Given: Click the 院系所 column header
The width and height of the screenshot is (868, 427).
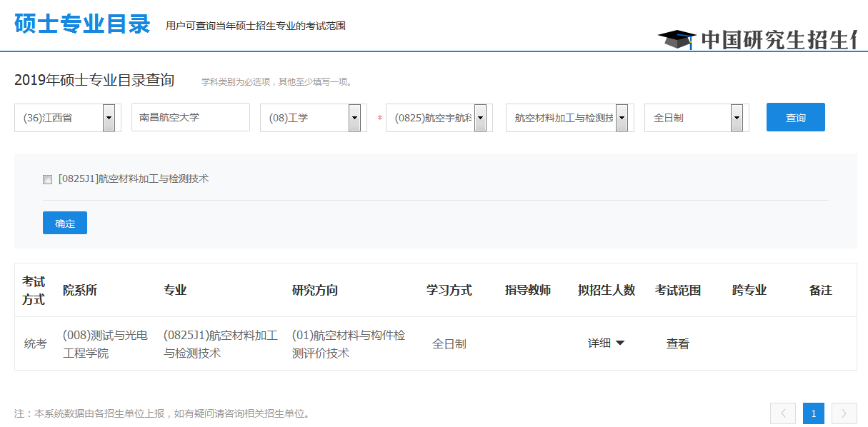Looking at the screenshot, I should click(x=80, y=290).
